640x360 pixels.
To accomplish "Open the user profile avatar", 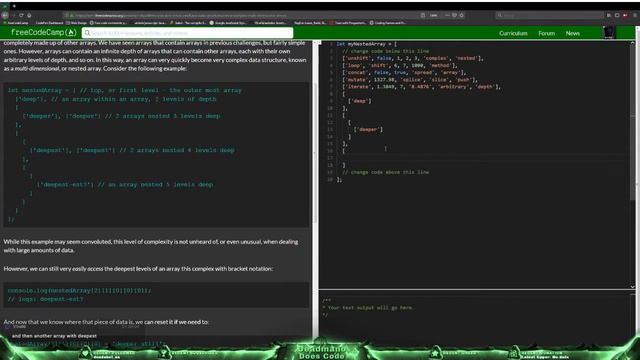I will (x=609, y=33).
